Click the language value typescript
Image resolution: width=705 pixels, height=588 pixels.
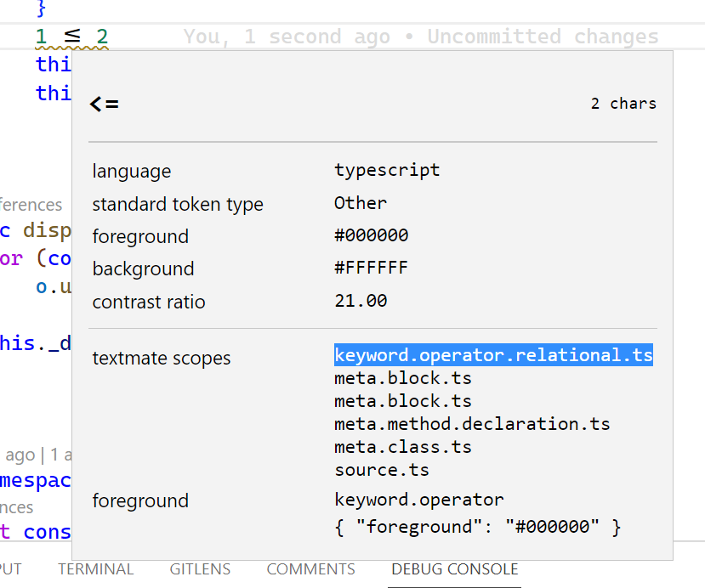387,170
